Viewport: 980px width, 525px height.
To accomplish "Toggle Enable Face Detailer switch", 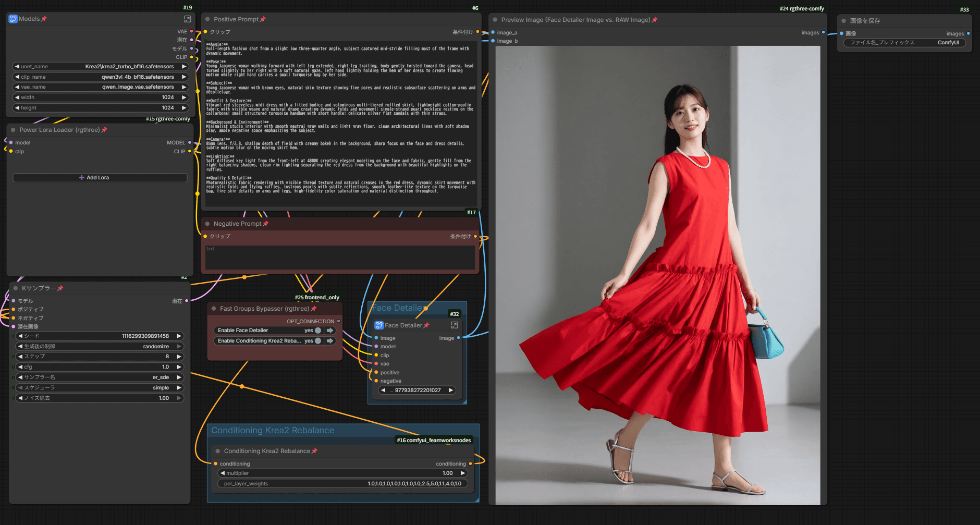I will (x=318, y=331).
